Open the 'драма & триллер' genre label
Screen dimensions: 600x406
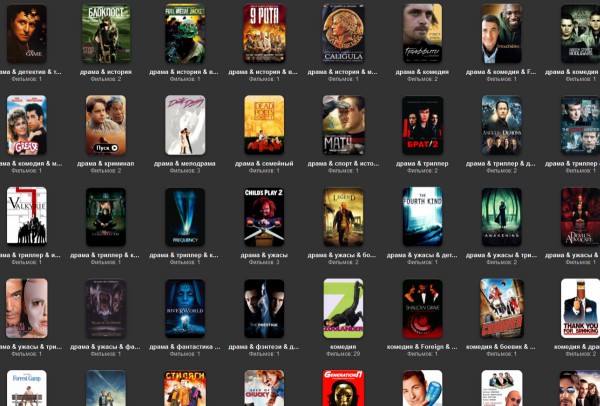[x=422, y=163]
